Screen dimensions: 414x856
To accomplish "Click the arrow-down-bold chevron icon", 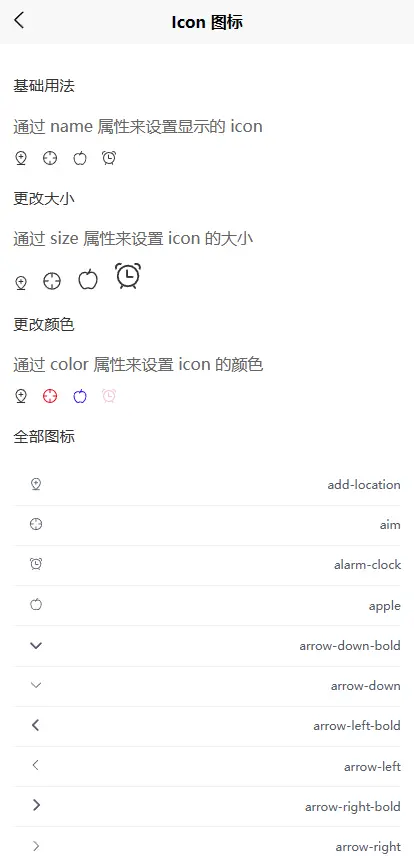I will click(36, 646).
